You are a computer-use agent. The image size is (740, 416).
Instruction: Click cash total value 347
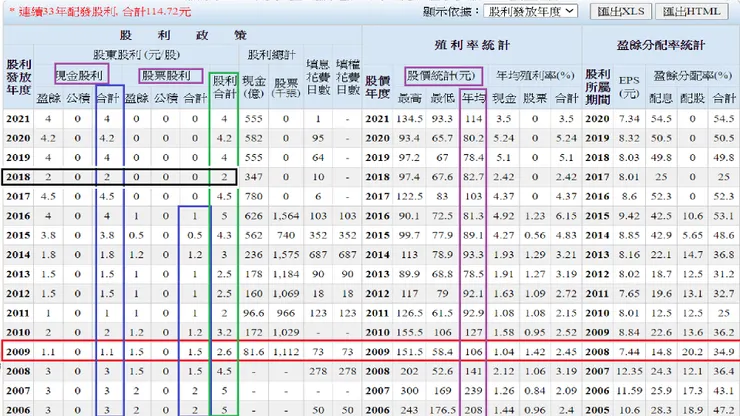(253, 177)
